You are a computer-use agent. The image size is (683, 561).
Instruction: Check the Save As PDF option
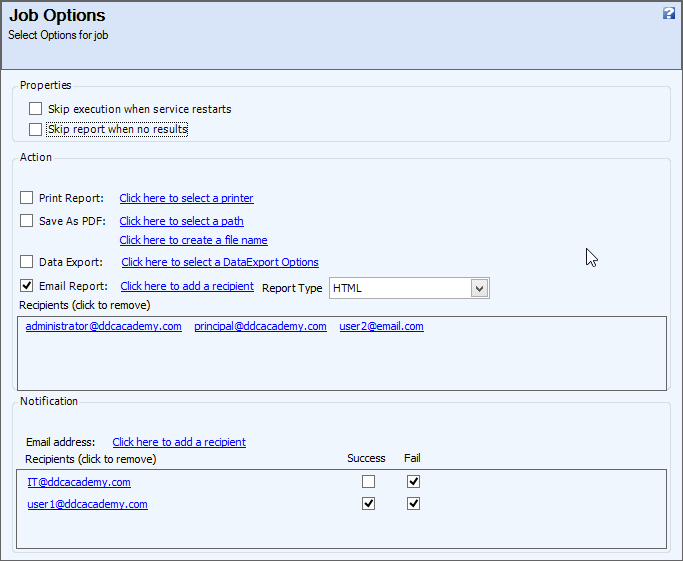[x=27, y=221]
